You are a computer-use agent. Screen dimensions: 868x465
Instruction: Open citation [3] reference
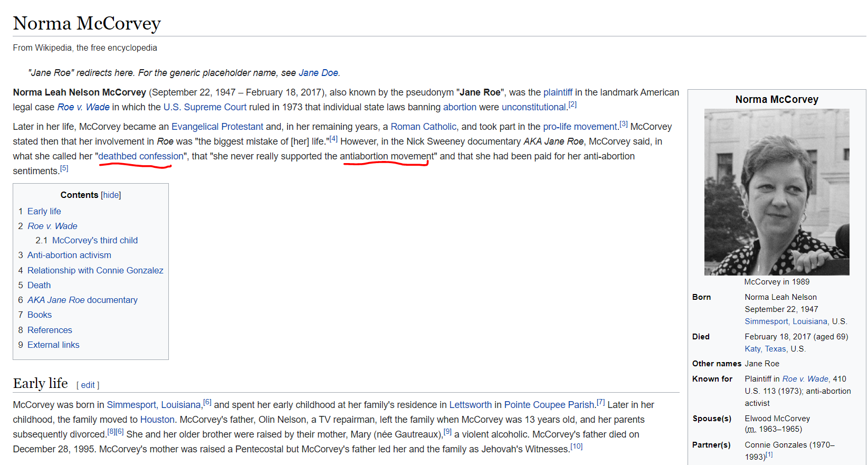coord(624,124)
